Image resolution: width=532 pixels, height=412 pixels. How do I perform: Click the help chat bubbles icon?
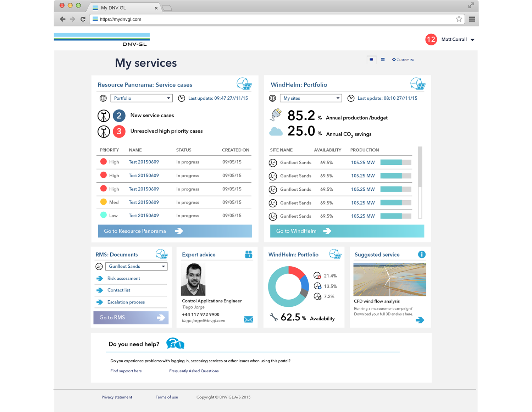tap(175, 343)
